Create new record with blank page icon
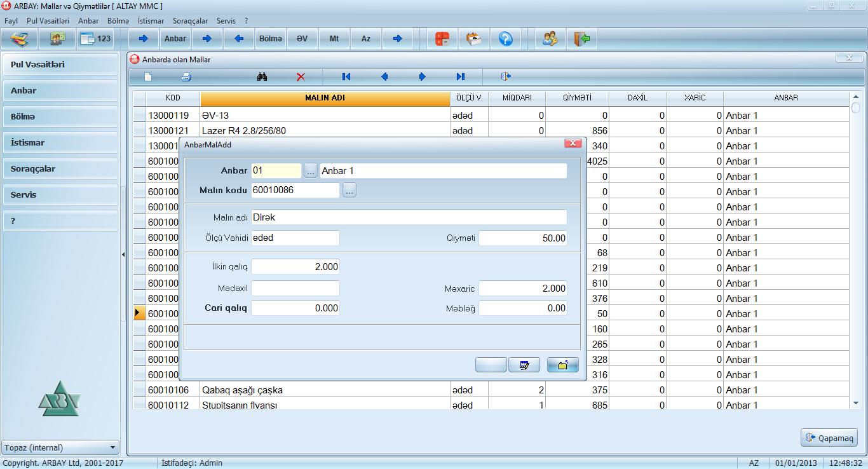The image size is (868, 469). pos(148,77)
